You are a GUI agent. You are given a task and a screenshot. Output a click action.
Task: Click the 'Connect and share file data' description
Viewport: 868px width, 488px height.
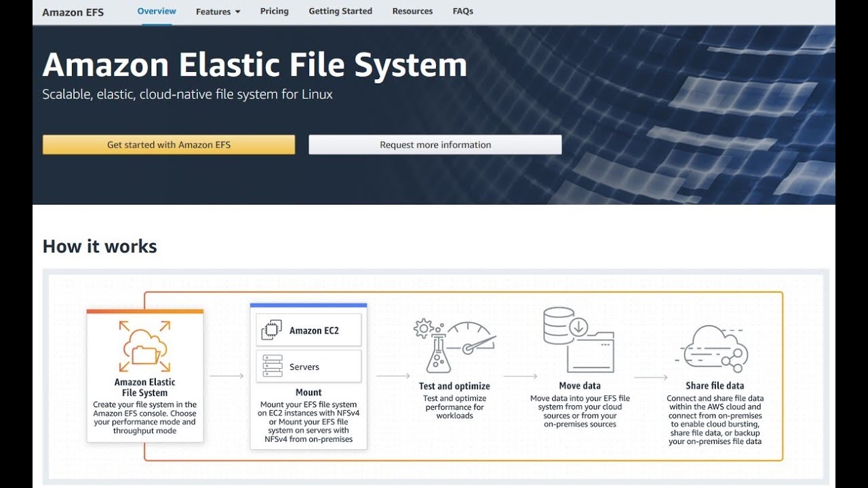click(x=715, y=420)
